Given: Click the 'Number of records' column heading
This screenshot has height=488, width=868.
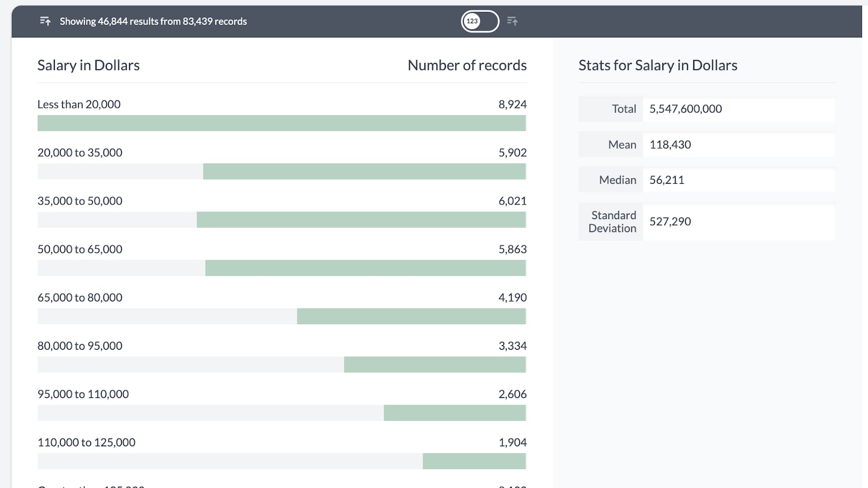Looking at the screenshot, I should pos(467,65).
